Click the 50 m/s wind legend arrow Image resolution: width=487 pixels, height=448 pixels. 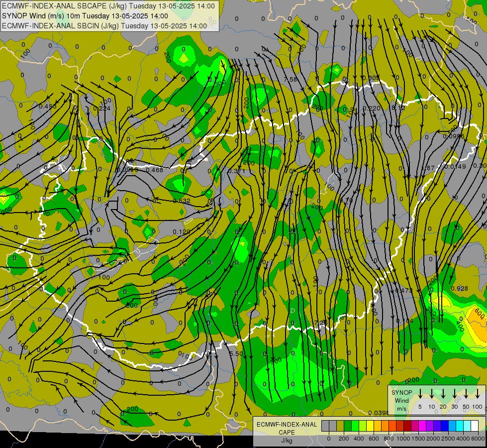pos(466,394)
